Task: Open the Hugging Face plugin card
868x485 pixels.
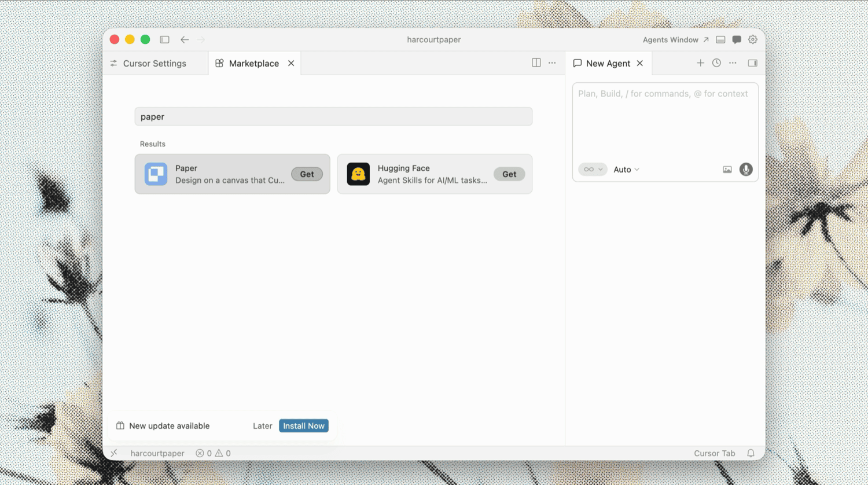Action: 435,174
